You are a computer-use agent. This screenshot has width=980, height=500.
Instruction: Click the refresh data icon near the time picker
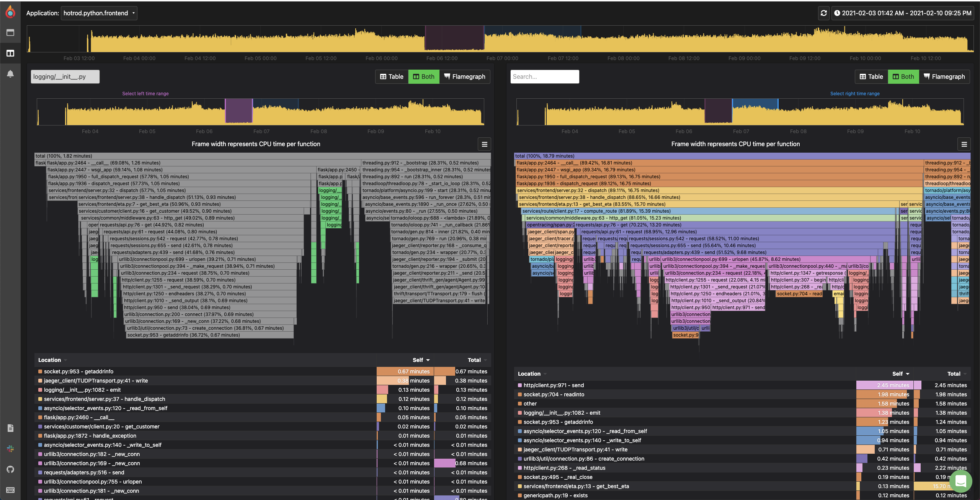click(823, 13)
